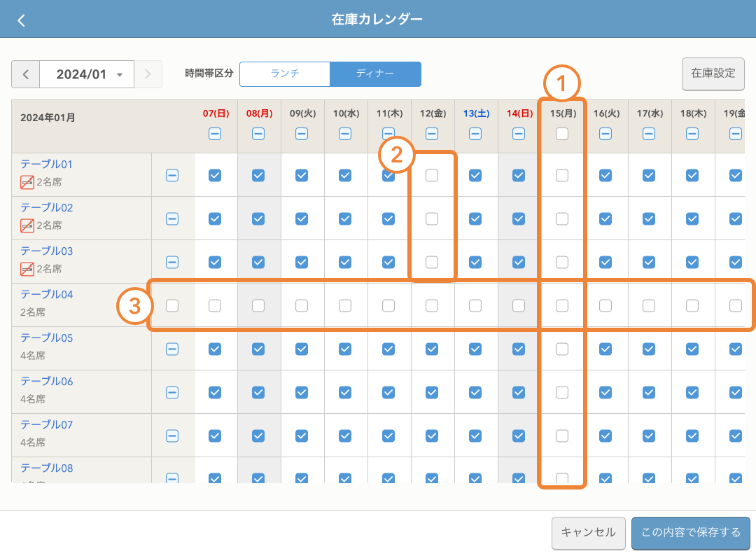Check テーブル01 on 12(金)
The width and height of the screenshot is (756, 556).
[x=432, y=176]
